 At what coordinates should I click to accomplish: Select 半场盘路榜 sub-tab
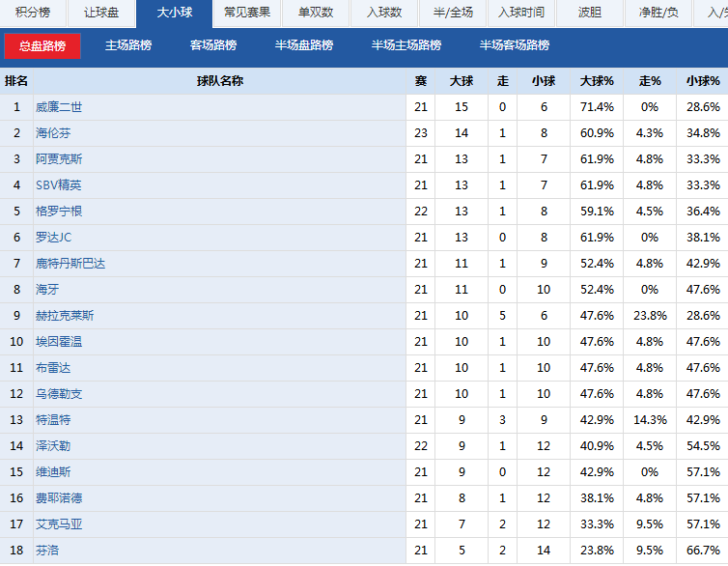coord(304,45)
